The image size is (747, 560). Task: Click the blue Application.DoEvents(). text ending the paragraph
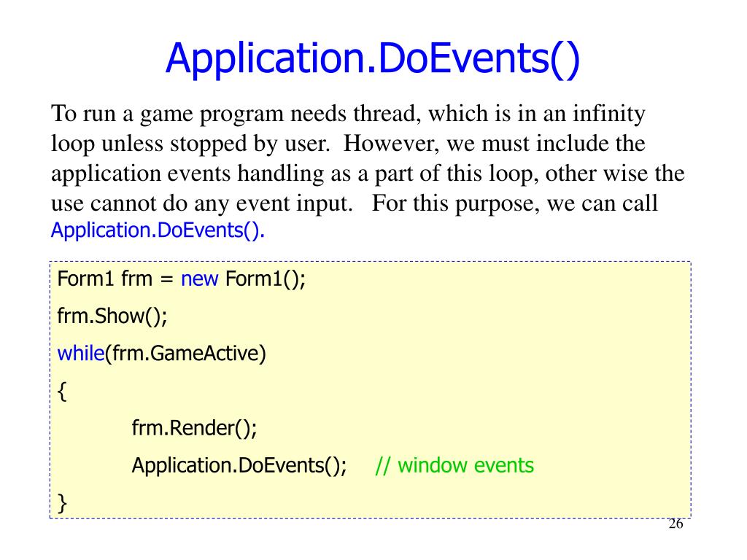158,231
